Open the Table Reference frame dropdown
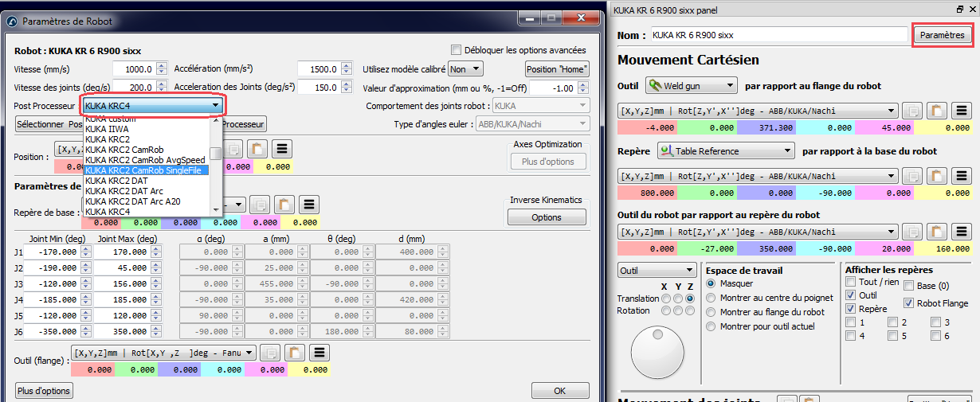The height and width of the screenshot is (402, 980). tap(726, 150)
